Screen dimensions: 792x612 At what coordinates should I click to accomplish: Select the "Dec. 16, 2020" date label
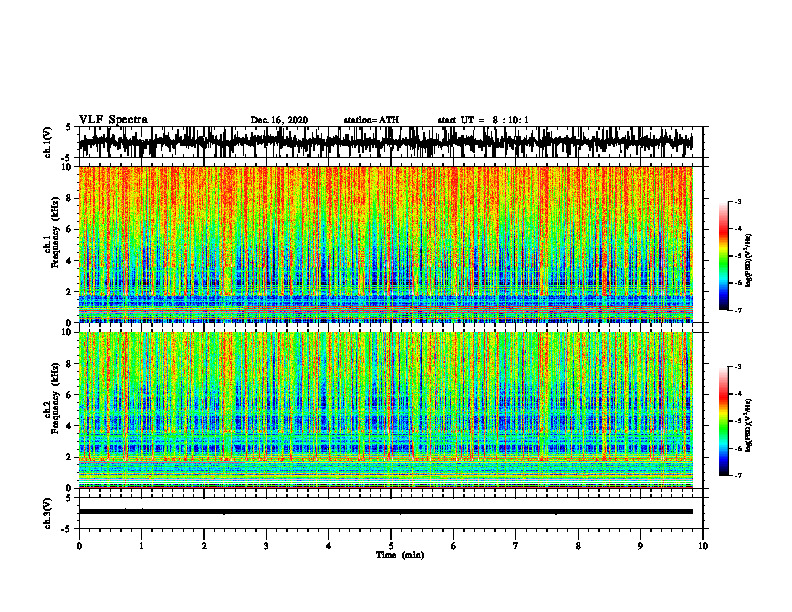pyautogui.click(x=279, y=120)
